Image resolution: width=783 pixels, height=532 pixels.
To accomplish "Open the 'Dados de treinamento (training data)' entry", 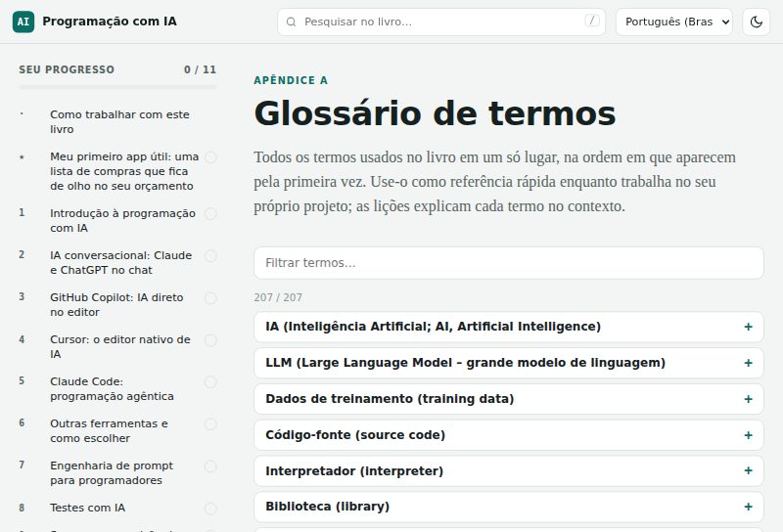I will pos(390,399).
